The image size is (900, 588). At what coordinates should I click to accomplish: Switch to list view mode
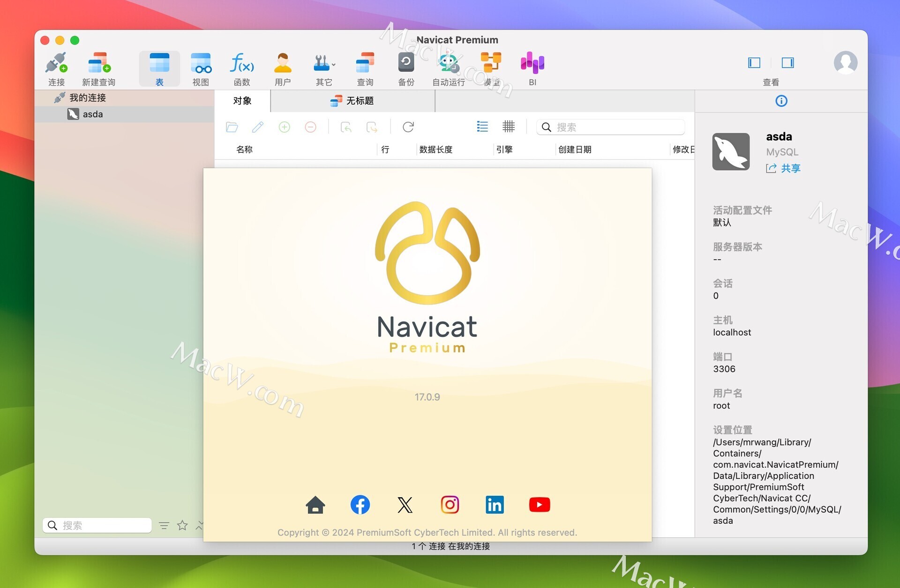(x=482, y=127)
